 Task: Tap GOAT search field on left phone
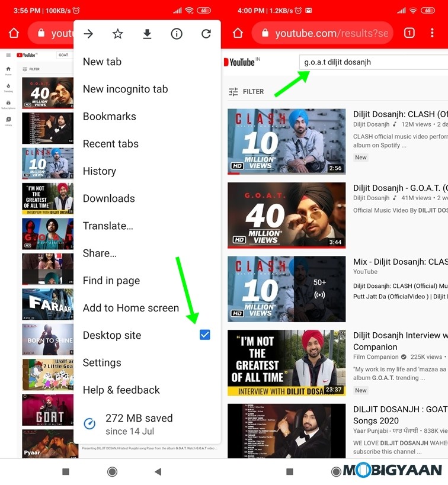click(65, 55)
